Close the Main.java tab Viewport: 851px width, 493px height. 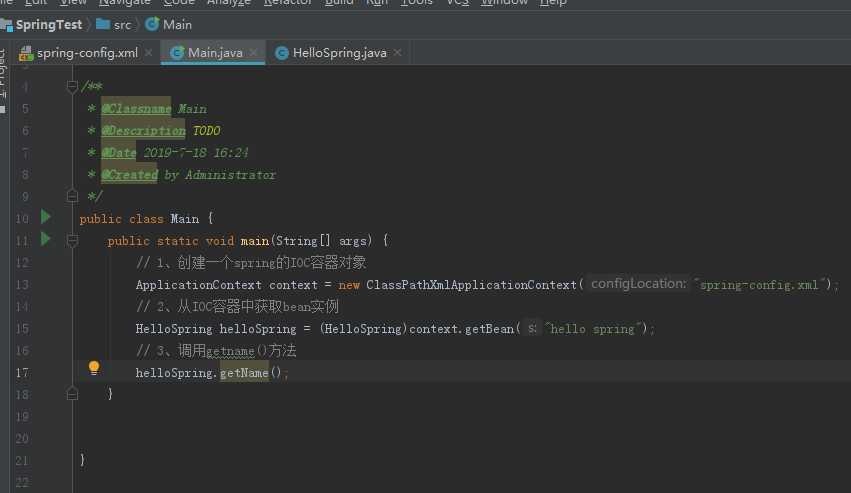(253, 53)
